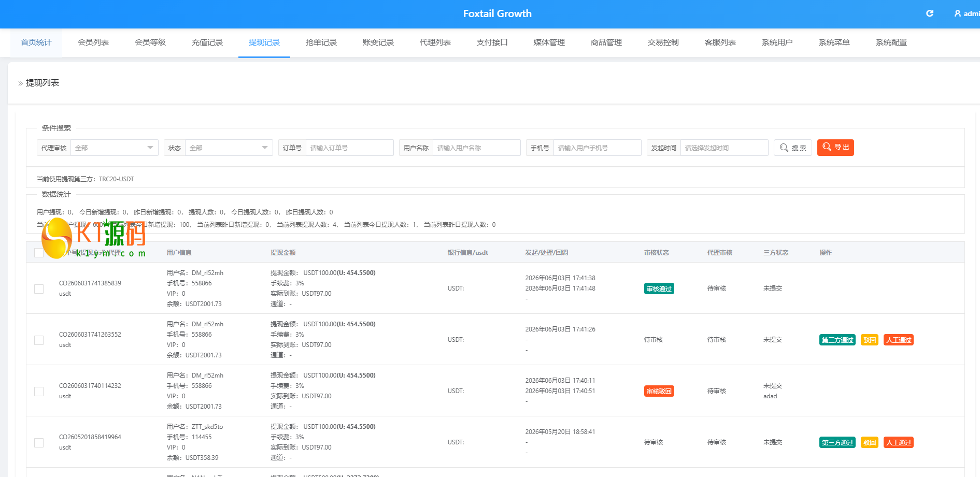This screenshot has width=980, height=477.
Task: Focus the 用户名称 input field
Action: click(x=477, y=148)
